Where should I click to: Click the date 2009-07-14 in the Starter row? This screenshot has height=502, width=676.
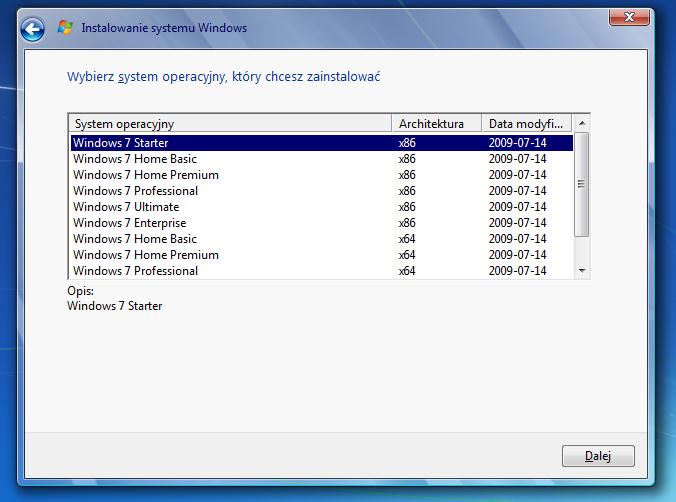click(x=517, y=143)
